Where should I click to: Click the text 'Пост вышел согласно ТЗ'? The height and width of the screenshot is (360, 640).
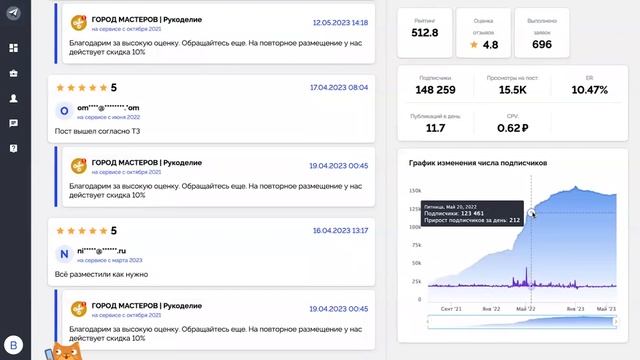click(x=98, y=131)
